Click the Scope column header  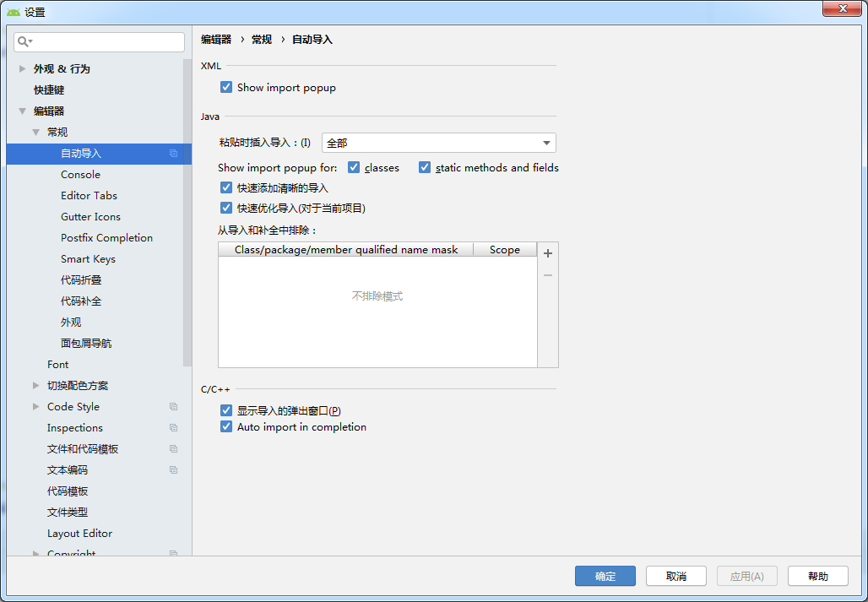tap(505, 250)
